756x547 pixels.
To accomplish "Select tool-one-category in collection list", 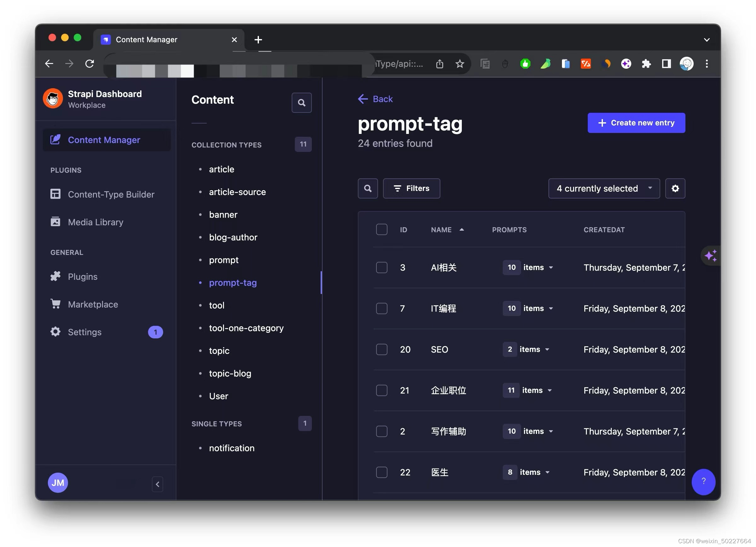I will click(x=246, y=328).
